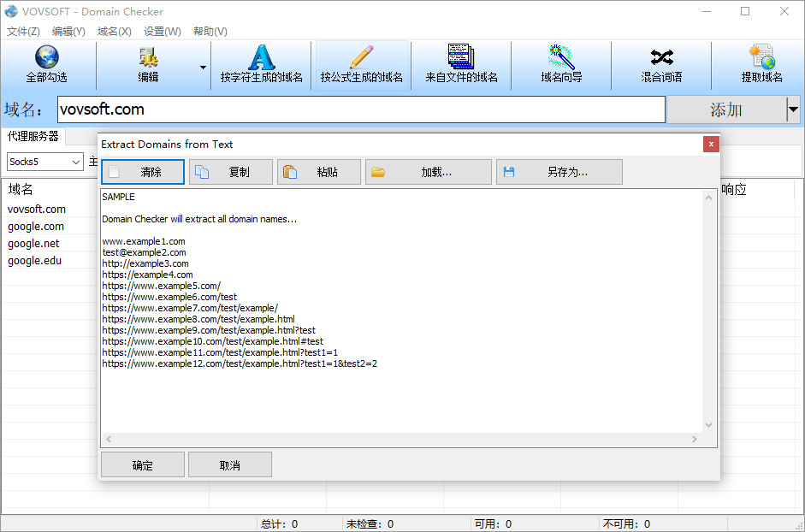Click 按字符生成的域名 letter A icon
The image size is (805, 532).
[261, 56]
